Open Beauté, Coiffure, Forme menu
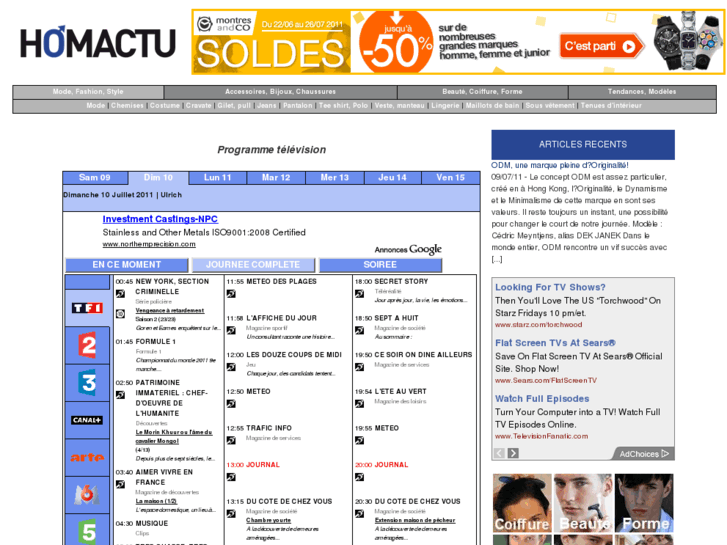Image resolution: width=727 pixels, height=545 pixels. coord(482,92)
